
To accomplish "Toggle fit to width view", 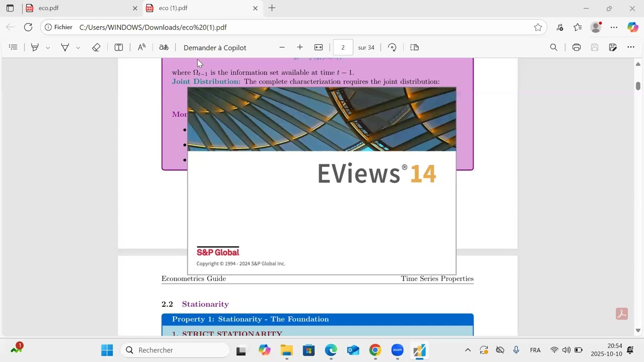I will [318, 47].
